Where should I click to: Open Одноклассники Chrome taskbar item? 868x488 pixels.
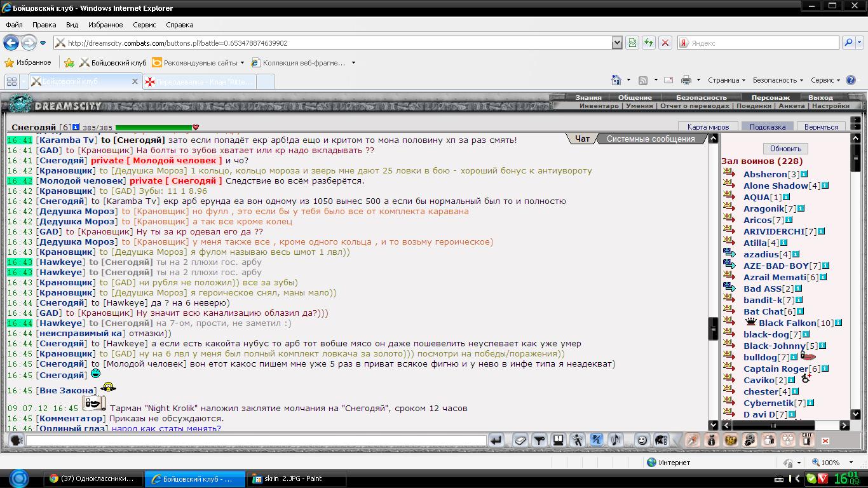93,478
